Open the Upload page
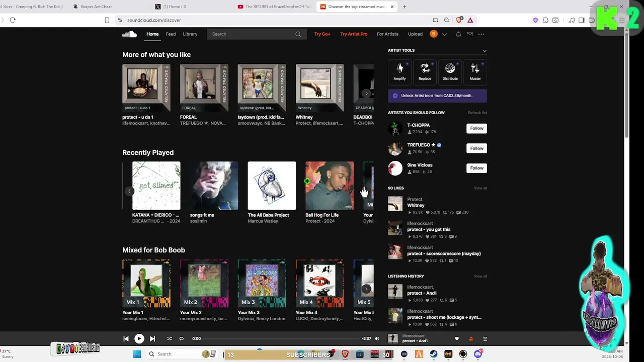644x362 pixels. [415, 34]
